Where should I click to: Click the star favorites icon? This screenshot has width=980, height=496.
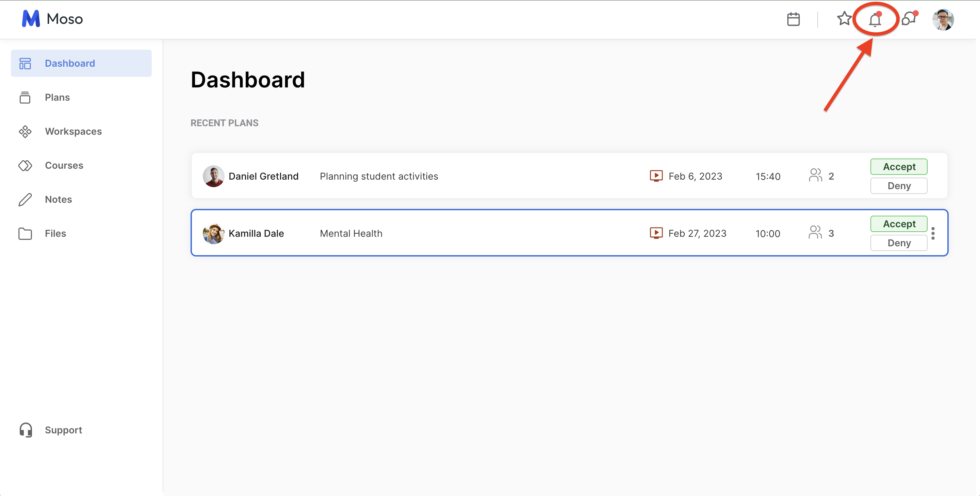(844, 18)
